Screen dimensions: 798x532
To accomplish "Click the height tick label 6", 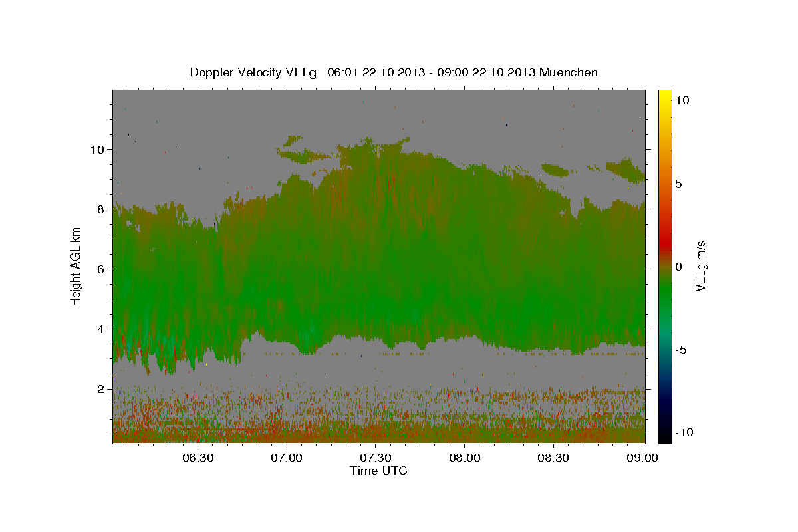I will pyautogui.click(x=100, y=269).
